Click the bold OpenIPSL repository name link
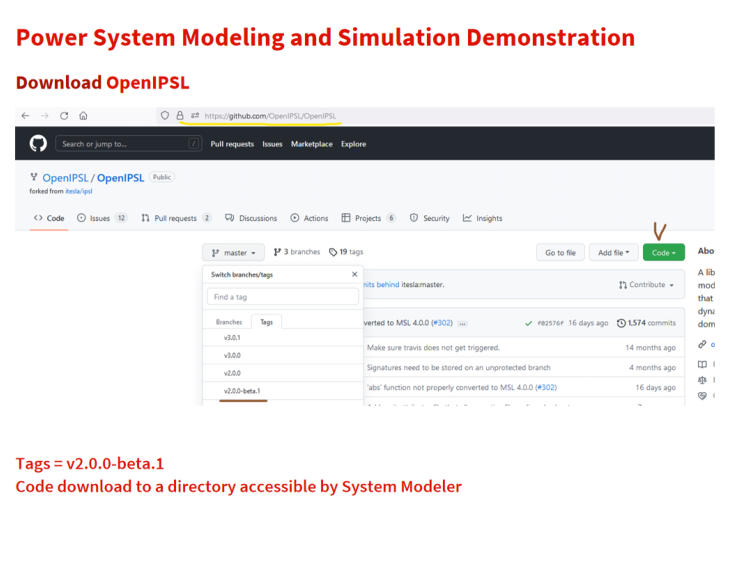750x562 pixels. click(x=121, y=178)
